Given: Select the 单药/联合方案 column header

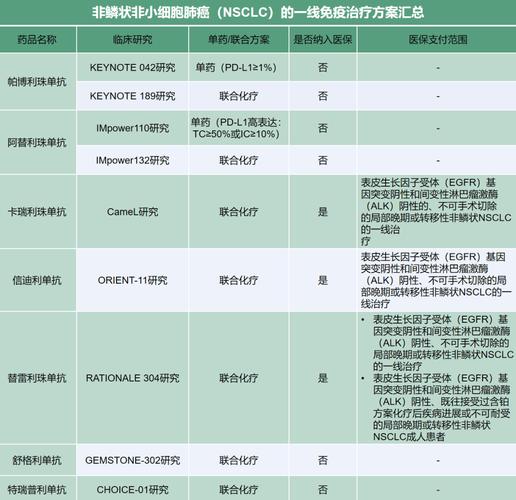Looking at the screenshot, I should coord(239,40).
